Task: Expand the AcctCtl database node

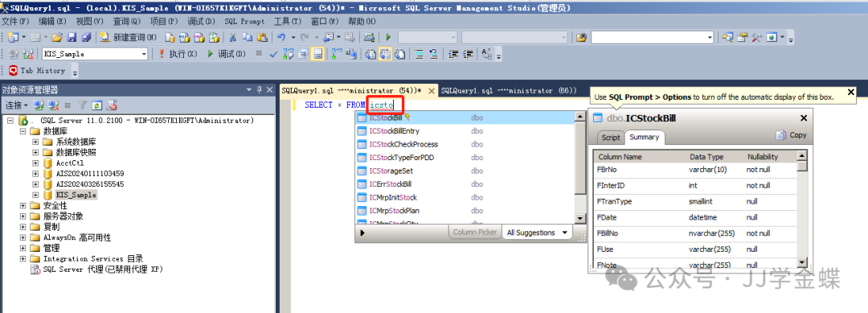Action: [35, 163]
